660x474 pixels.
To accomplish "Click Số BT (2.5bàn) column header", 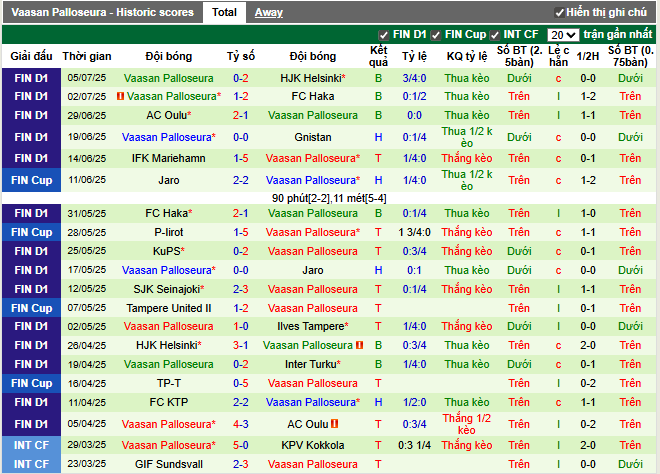I will 519,56.
